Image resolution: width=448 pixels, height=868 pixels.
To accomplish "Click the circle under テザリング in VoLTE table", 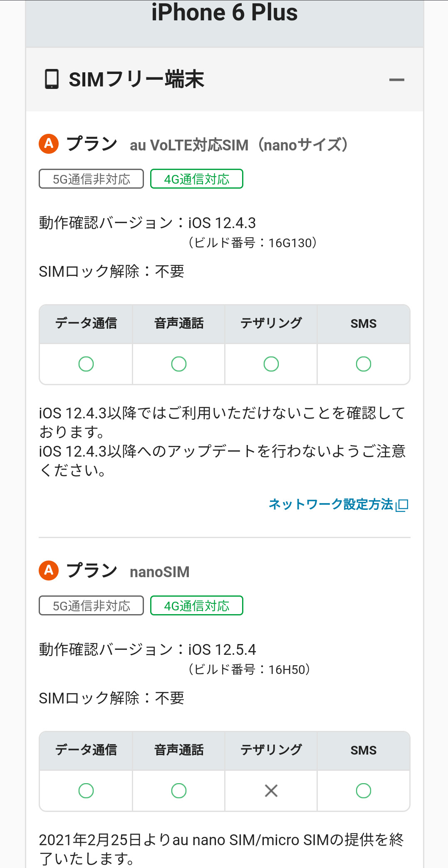I will pyautogui.click(x=271, y=364).
